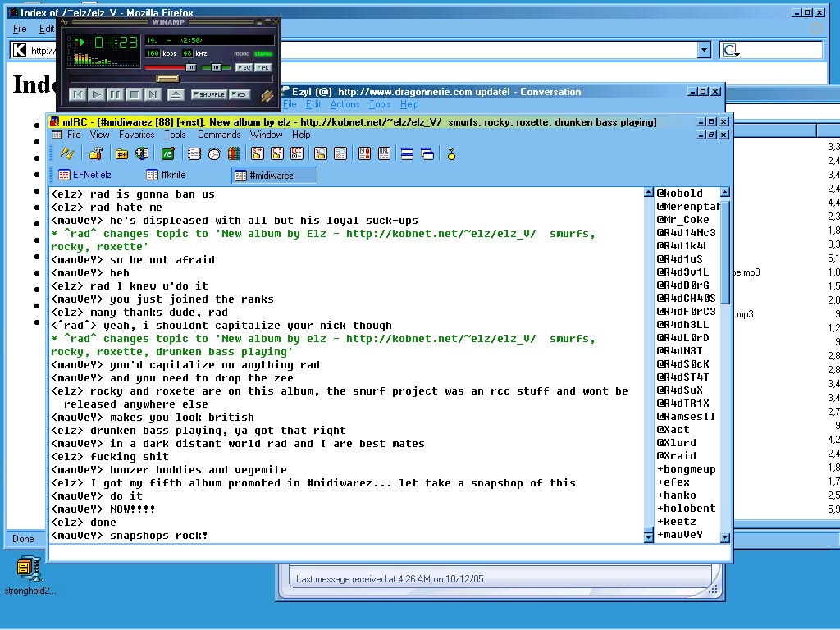
Task: Open mIRC Help menu
Action: (x=301, y=135)
